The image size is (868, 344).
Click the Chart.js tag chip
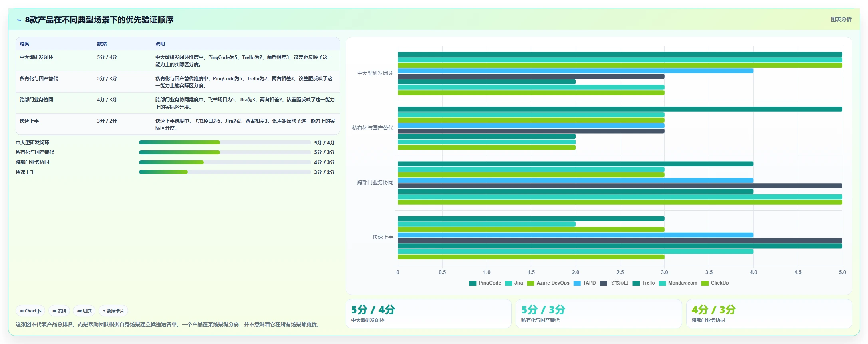(30, 311)
